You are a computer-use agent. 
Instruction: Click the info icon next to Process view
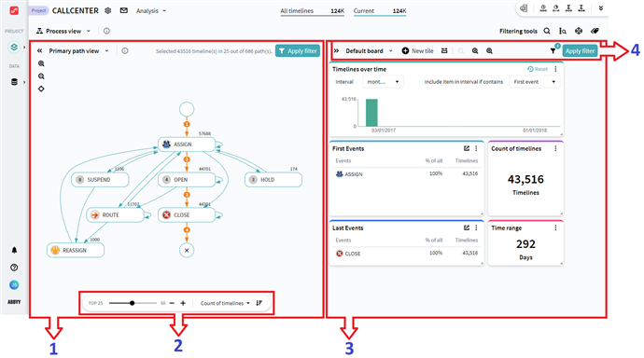click(106, 31)
